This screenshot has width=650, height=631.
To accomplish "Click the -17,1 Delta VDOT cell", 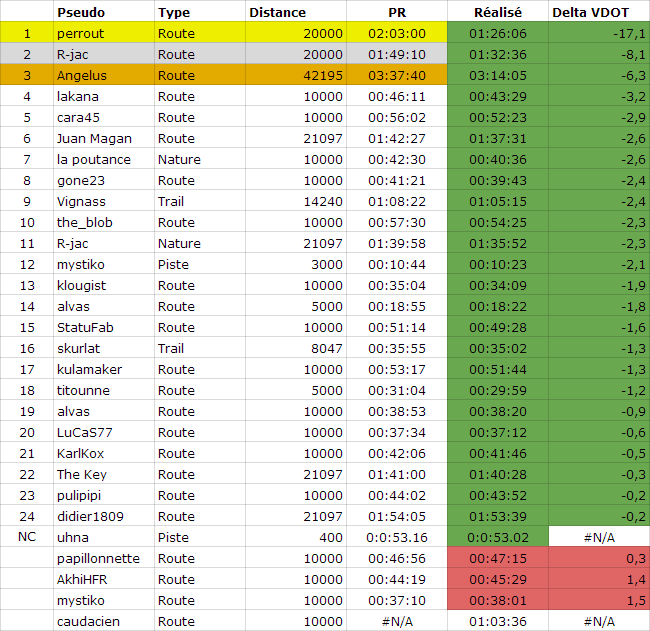I will pyautogui.click(x=599, y=33).
